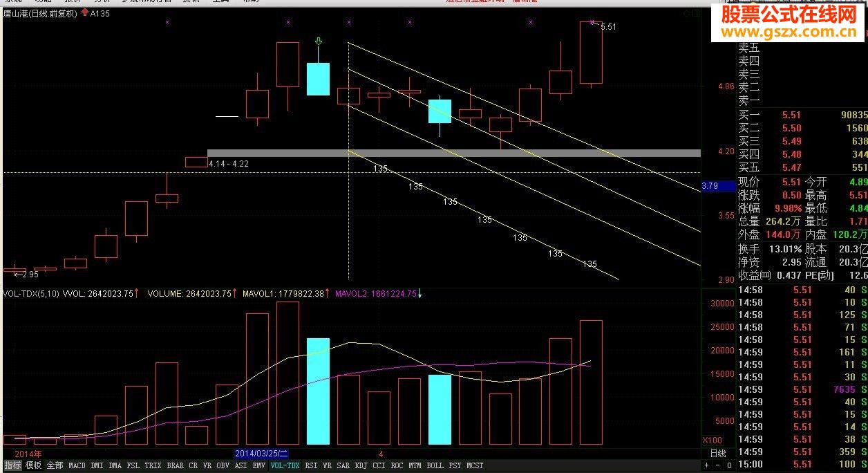Click the 唐山港(日线.前复权) chart title

coord(40,13)
